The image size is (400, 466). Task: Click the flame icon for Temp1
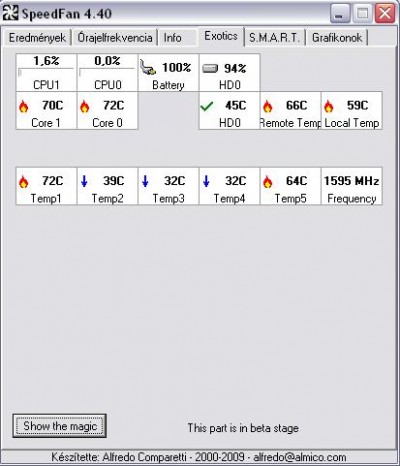point(24,182)
